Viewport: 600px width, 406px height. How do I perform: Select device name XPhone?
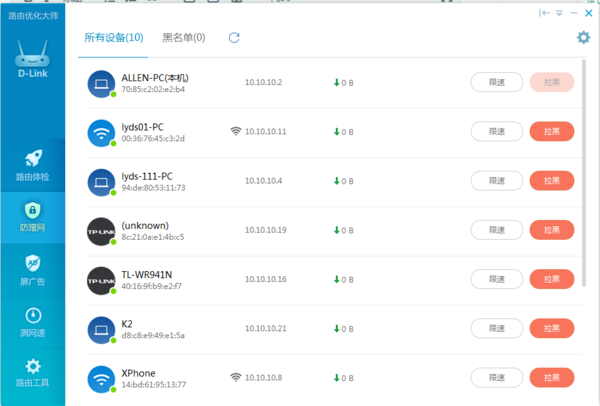pyautogui.click(x=138, y=373)
